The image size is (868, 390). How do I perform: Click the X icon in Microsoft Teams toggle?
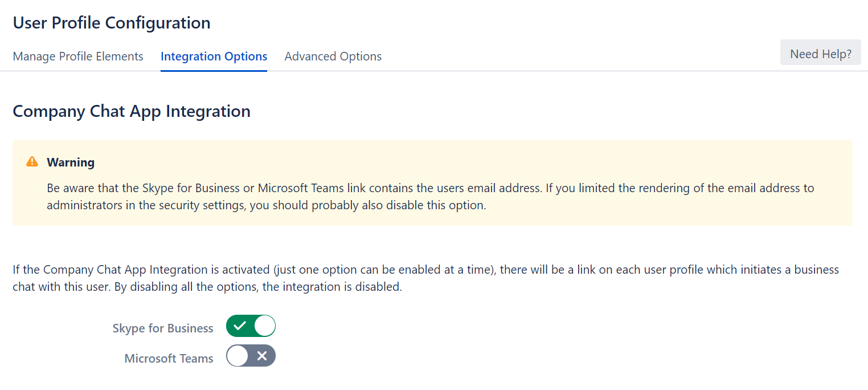click(262, 356)
